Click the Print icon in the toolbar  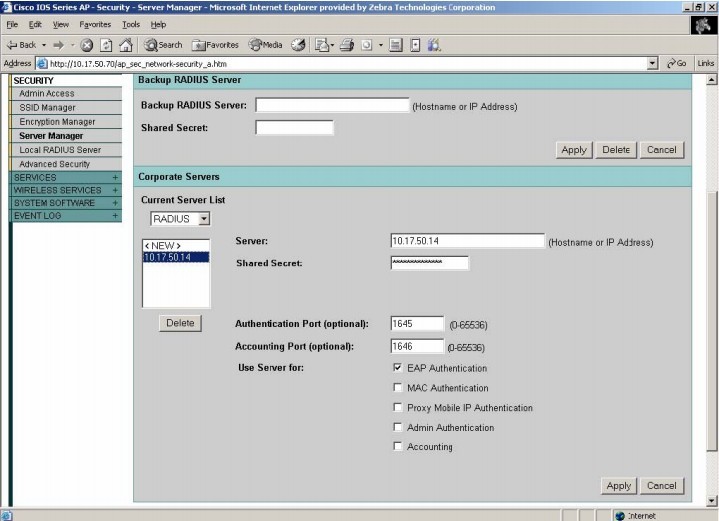[x=347, y=45]
